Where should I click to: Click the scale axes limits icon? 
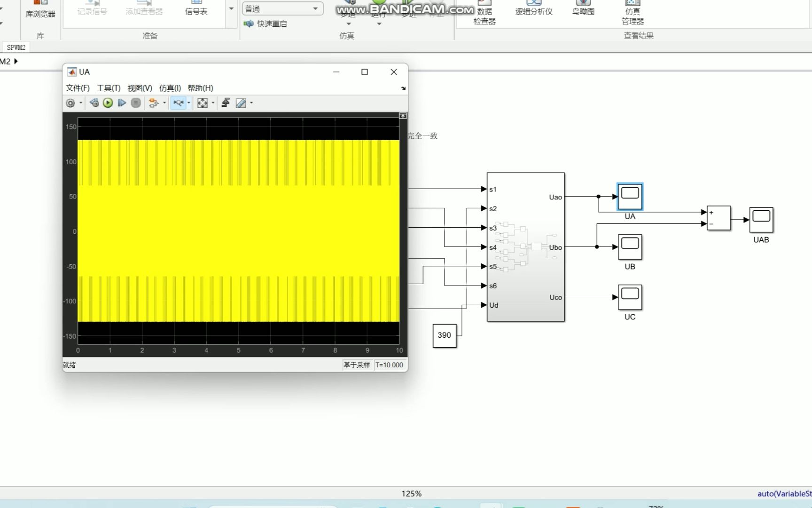pos(203,103)
